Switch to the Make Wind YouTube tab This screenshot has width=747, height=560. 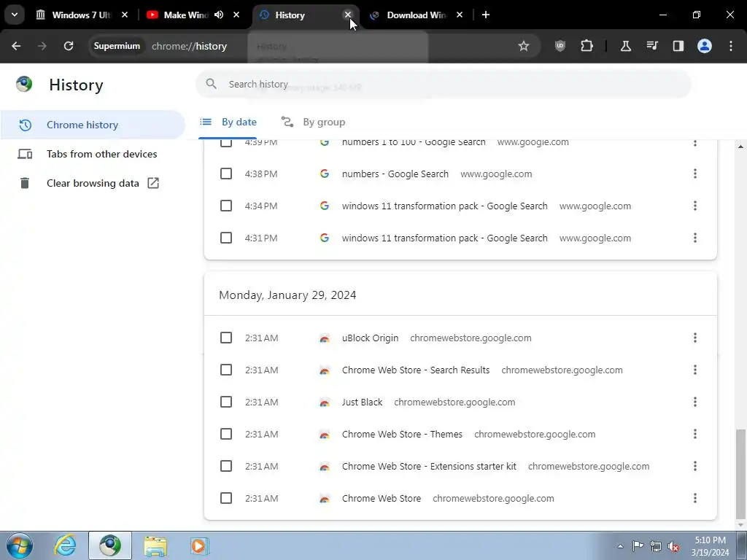point(186,15)
